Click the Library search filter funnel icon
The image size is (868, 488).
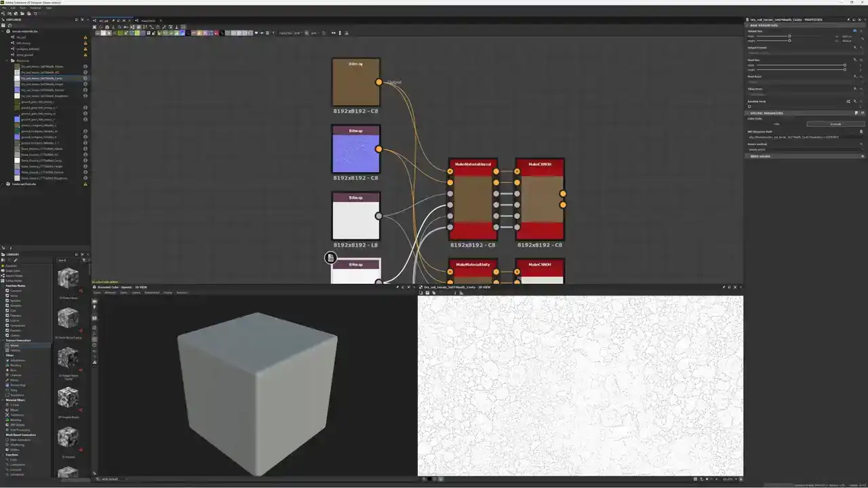coord(84,260)
